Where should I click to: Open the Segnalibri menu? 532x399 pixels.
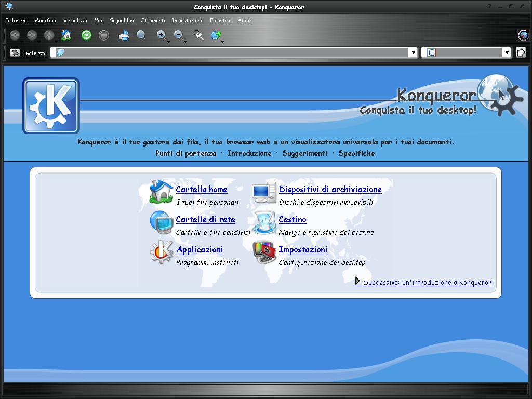coord(122,21)
